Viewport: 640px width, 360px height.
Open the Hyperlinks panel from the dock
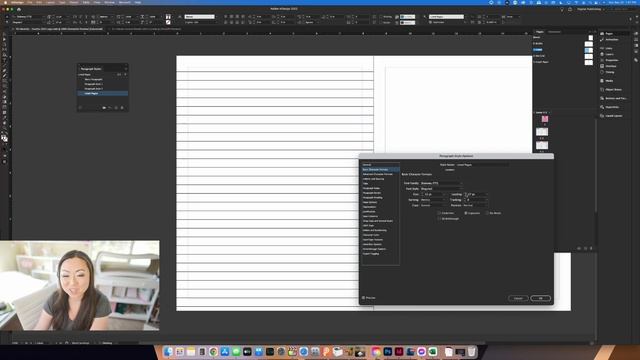point(612,107)
